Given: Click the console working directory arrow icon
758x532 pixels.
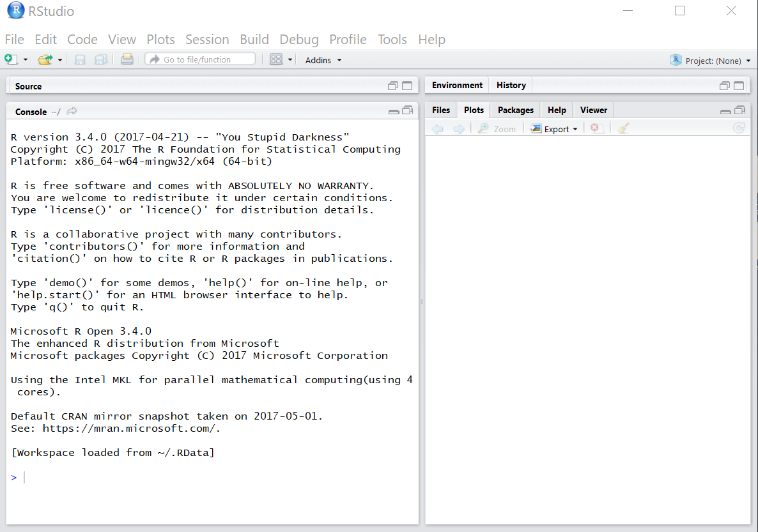Looking at the screenshot, I should [x=72, y=111].
